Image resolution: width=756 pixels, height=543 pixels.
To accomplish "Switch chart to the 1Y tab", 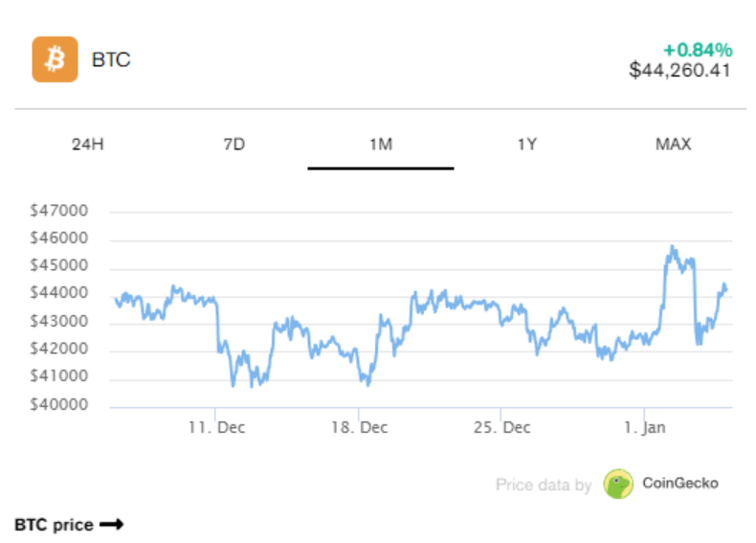I will pyautogui.click(x=526, y=145).
